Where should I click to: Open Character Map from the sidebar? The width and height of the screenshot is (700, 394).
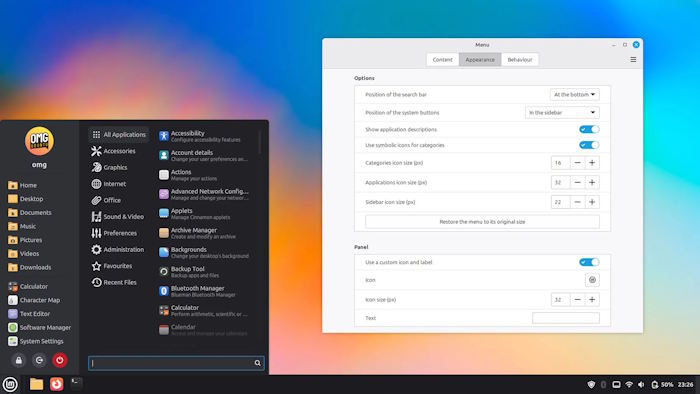point(34,300)
